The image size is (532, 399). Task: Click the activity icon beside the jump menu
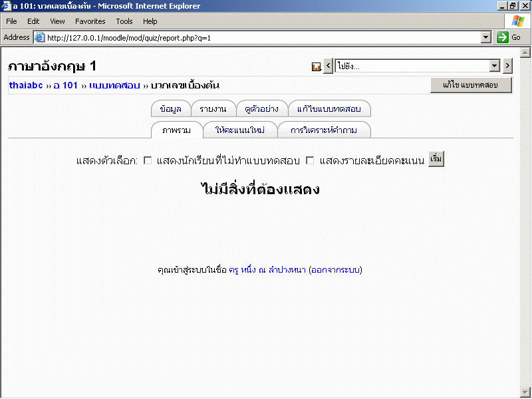[x=317, y=66]
